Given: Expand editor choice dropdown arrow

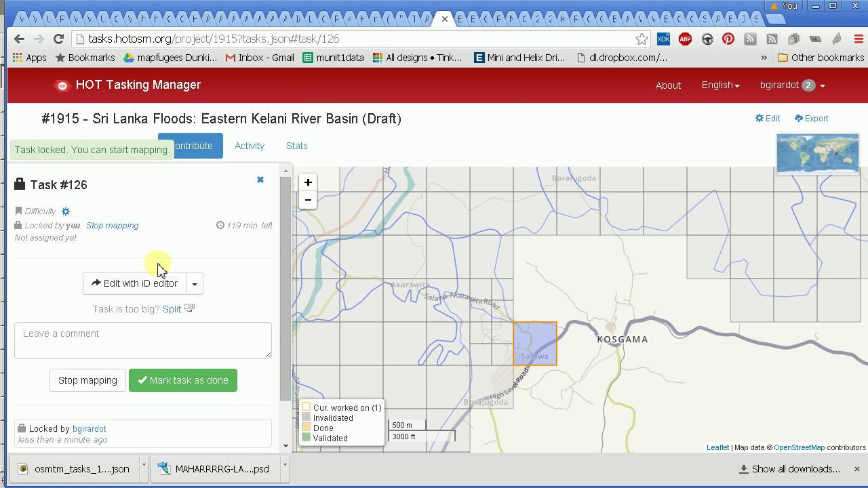Looking at the screenshot, I should click(195, 283).
